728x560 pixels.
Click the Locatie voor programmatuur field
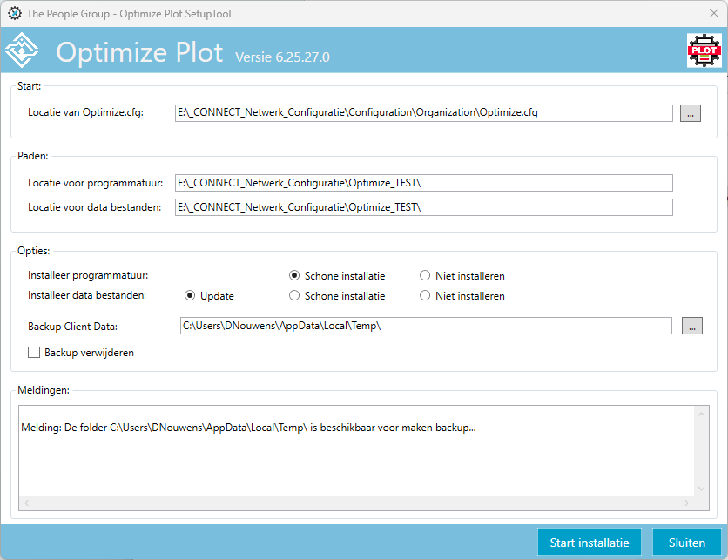click(x=423, y=183)
